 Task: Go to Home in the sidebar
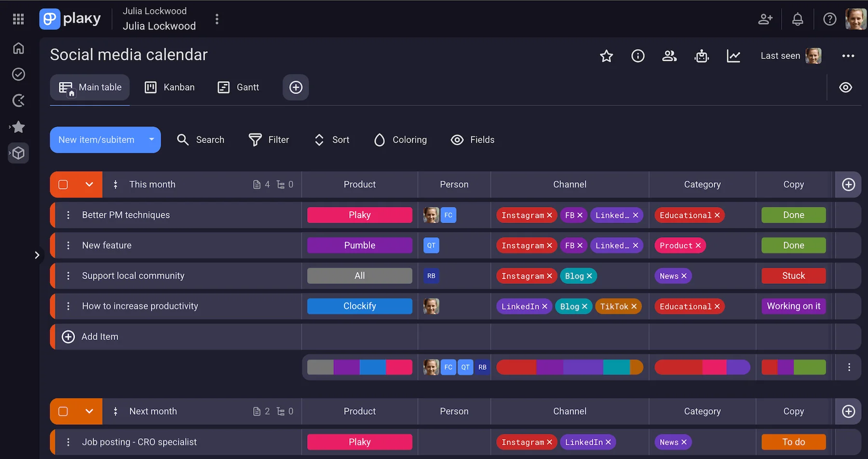point(18,48)
